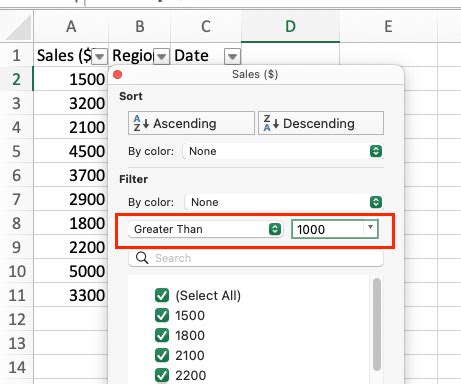Click the filter list scrollbar
Viewport: 461px width, 384px height.
(377, 324)
